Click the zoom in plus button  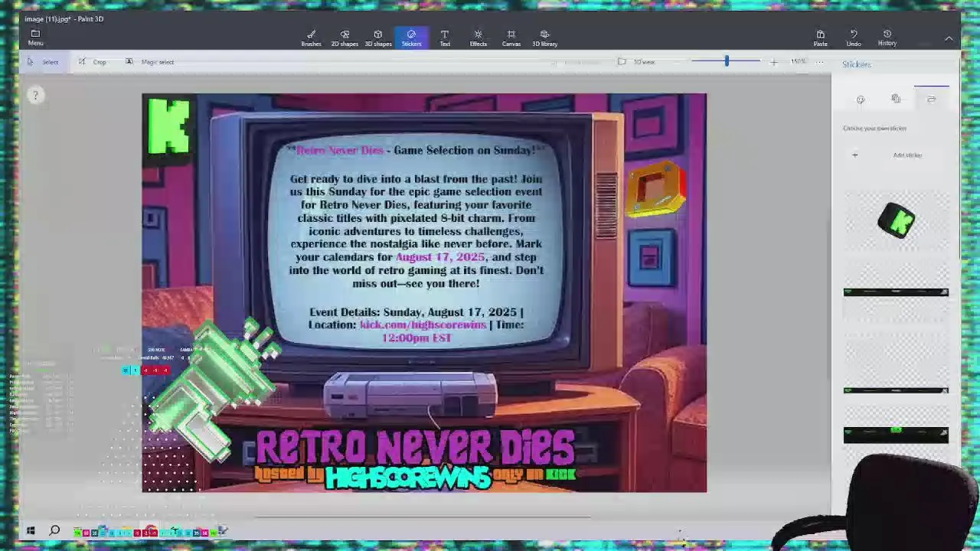point(773,62)
